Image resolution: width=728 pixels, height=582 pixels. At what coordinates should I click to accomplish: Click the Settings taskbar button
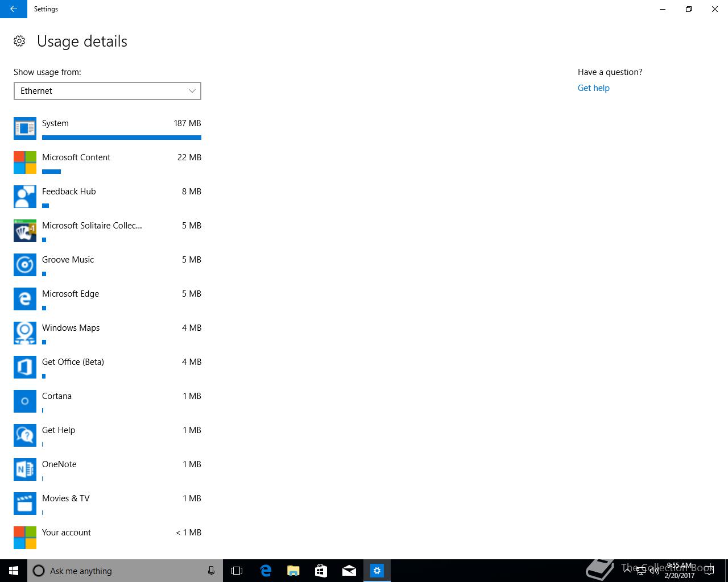[377, 571]
